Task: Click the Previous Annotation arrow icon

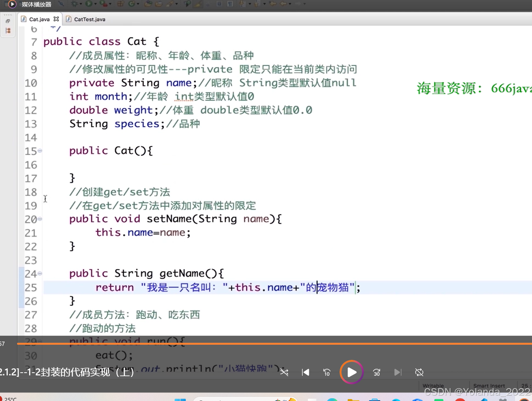Action: pyautogui.click(x=256, y=4)
